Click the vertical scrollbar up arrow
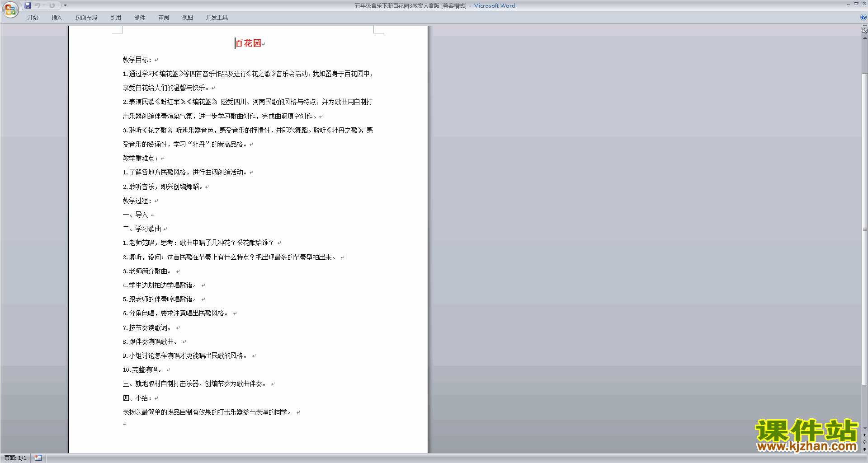Viewport: 868px width, 463px height. 864,38
